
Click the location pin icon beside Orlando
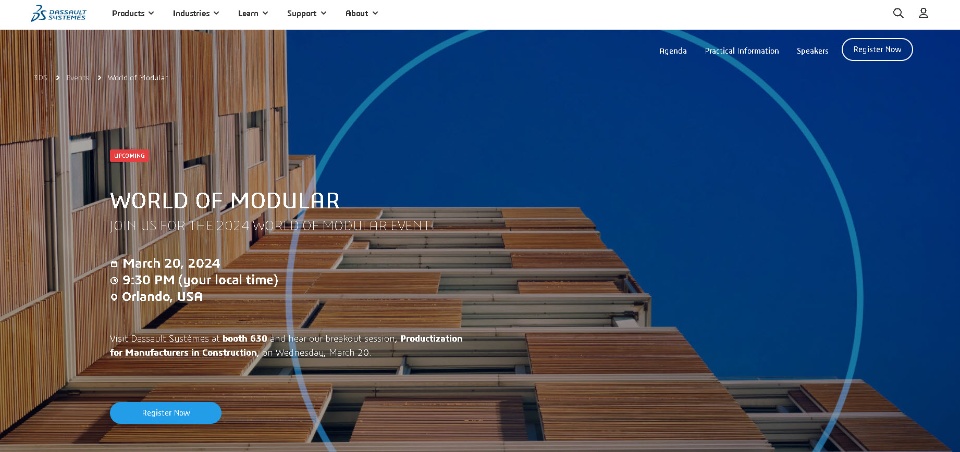114,297
